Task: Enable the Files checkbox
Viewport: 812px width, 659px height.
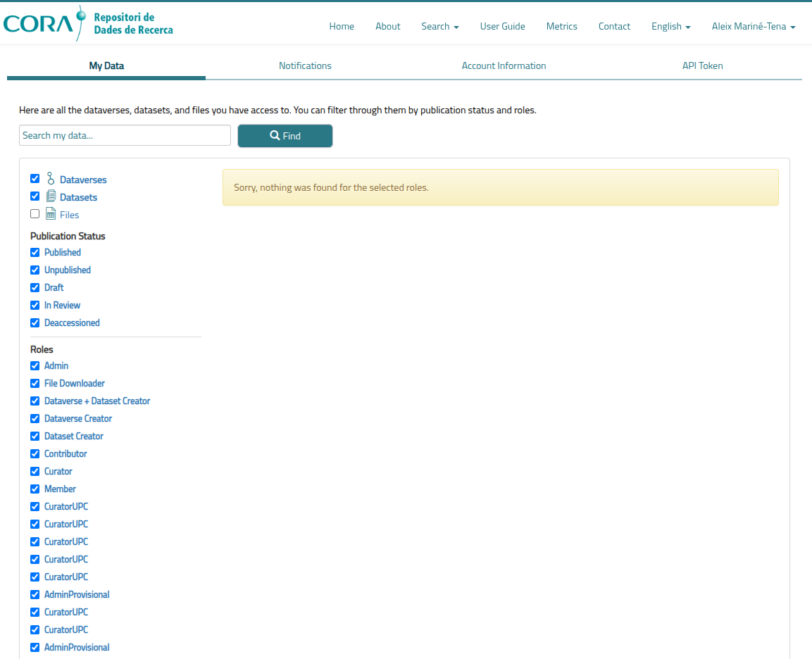Action: point(35,214)
